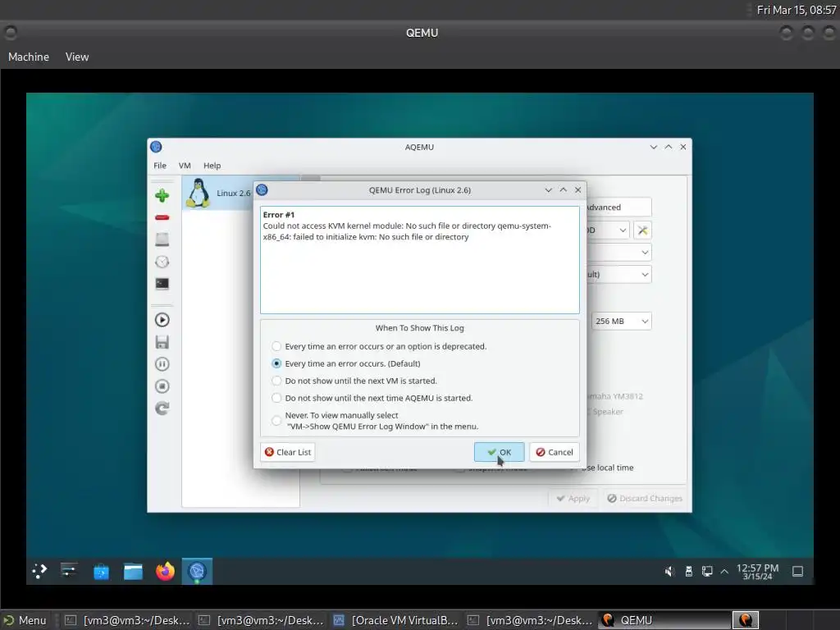
Task: Click the wrench tool icon beside dropdown
Action: pos(642,231)
